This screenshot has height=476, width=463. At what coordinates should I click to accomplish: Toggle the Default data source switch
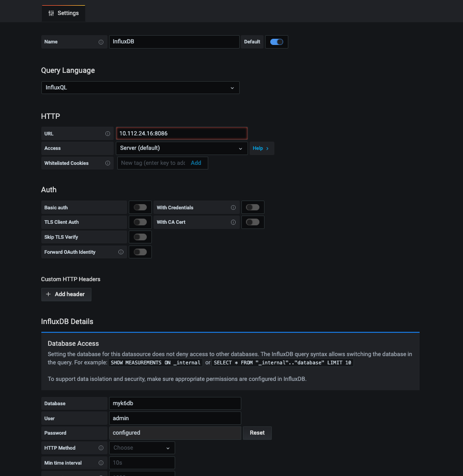(x=276, y=42)
